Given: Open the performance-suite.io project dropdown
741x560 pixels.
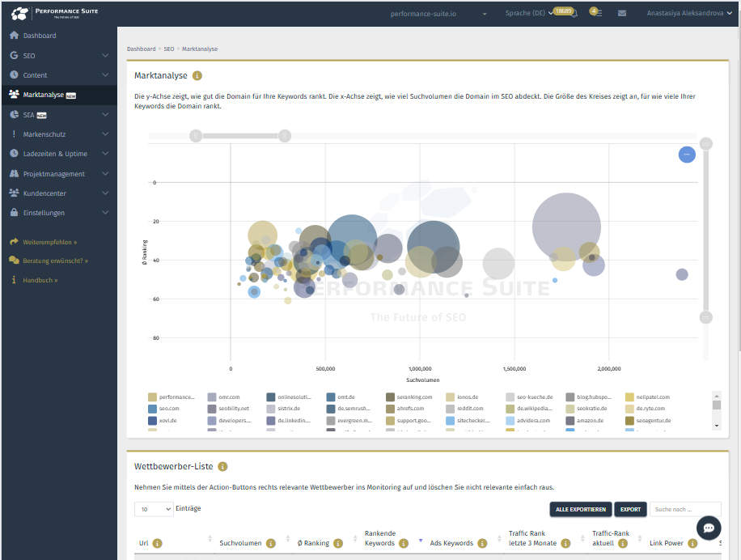Looking at the screenshot, I should pyautogui.click(x=438, y=14).
